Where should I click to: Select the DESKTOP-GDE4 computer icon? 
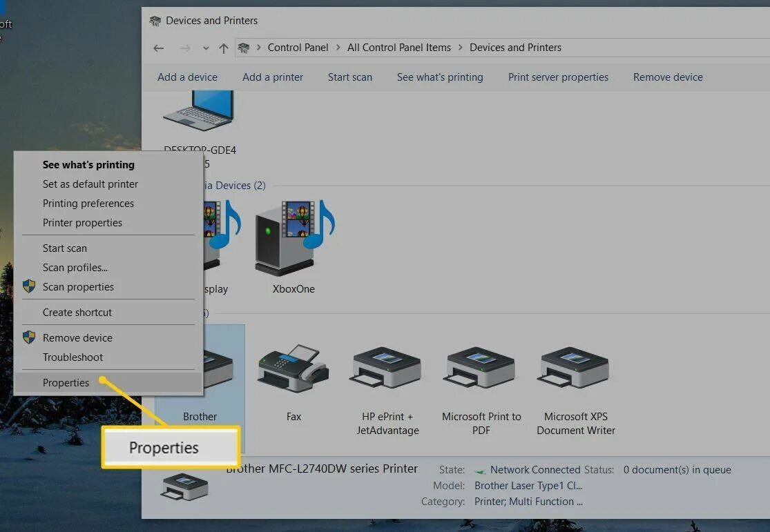199,110
